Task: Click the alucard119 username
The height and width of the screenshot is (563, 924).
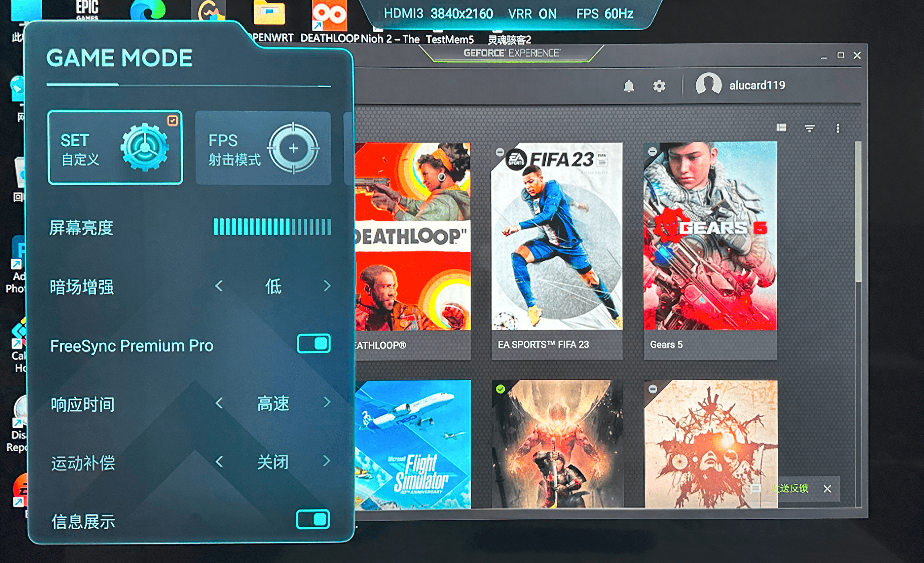Action: point(757,85)
